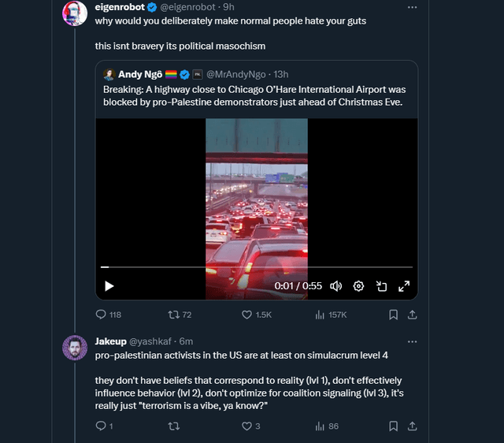This screenshot has height=443, width=504.
Task: Expand the video to fullscreen
Action: (404, 286)
